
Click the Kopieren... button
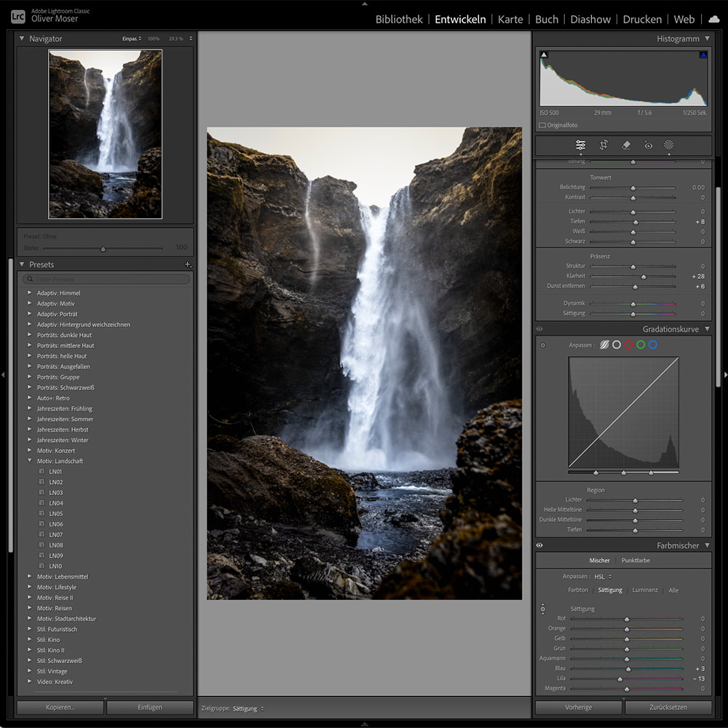pos(60,707)
